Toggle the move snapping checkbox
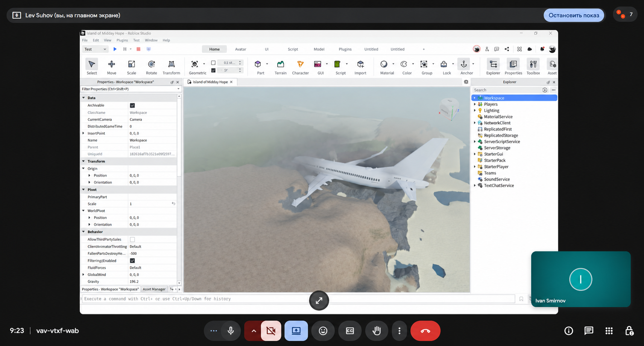644x346 pixels. click(213, 63)
